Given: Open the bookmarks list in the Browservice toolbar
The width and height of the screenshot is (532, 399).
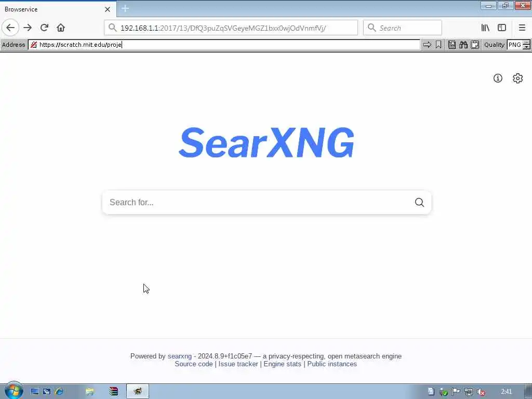Looking at the screenshot, I should (x=452, y=45).
